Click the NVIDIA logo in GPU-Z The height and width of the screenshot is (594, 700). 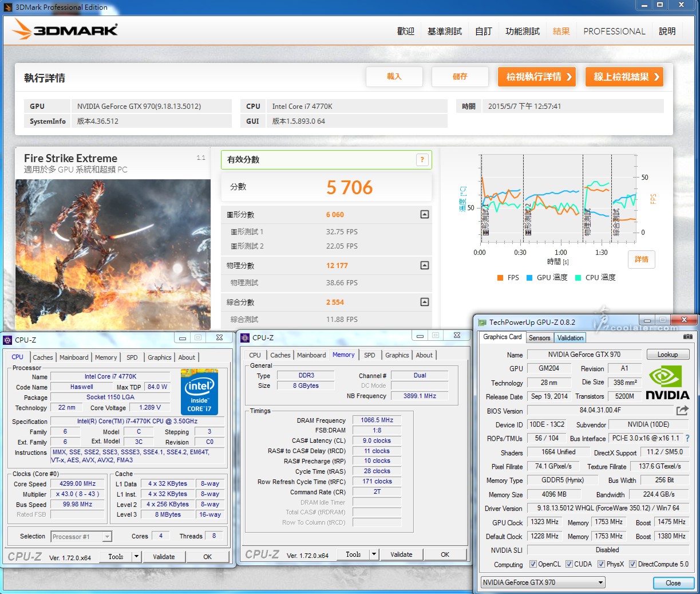coord(667,383)
